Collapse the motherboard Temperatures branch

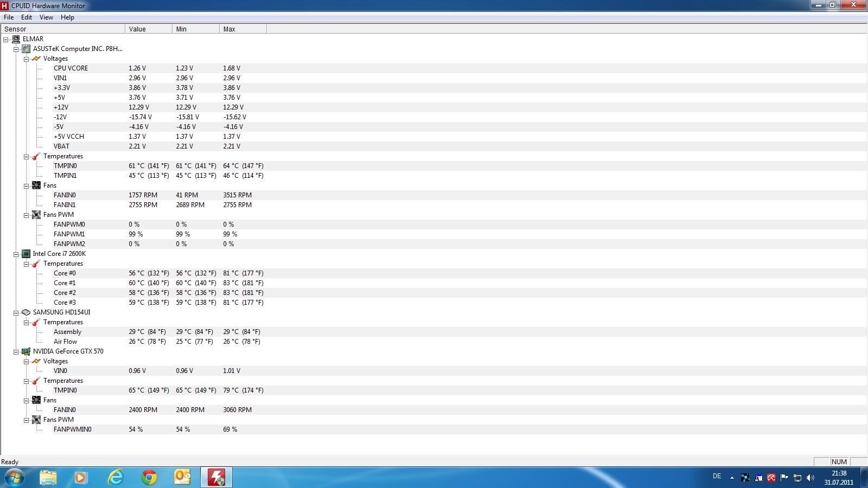[26, 156]
